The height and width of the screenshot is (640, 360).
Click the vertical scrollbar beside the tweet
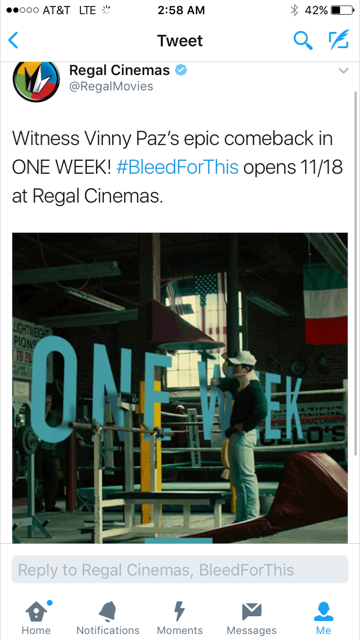click(356, 273)
